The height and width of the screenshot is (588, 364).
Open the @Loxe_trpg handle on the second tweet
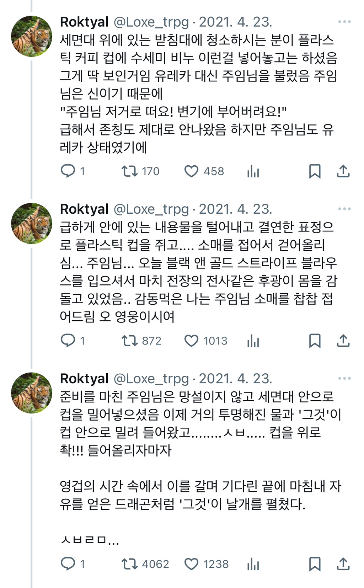coord(151,209)
